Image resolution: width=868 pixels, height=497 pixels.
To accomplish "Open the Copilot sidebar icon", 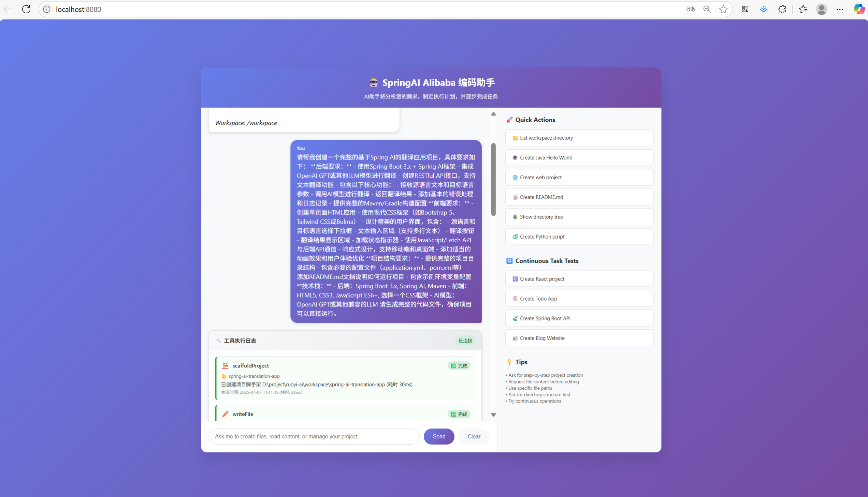I will click(x=858, y=9).
